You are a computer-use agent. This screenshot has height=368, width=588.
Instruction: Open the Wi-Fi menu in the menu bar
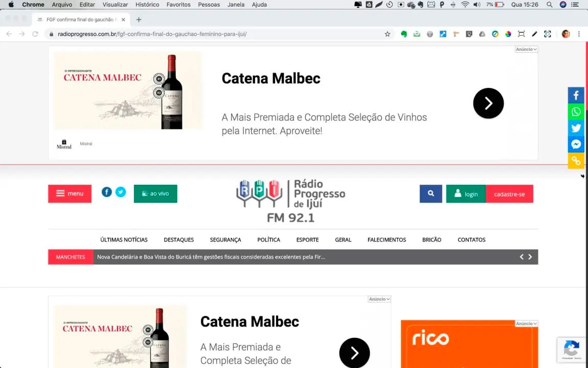click(x=465, y=5)
